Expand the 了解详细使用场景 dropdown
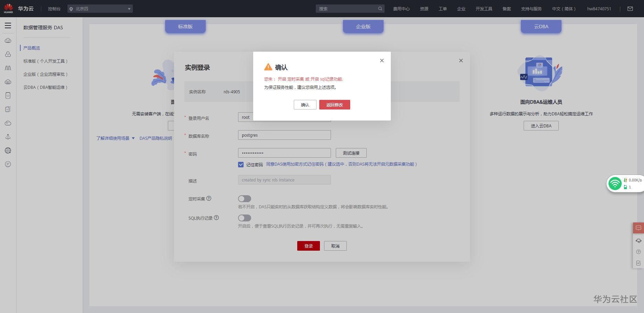644x313 pixels. (116, 138)
